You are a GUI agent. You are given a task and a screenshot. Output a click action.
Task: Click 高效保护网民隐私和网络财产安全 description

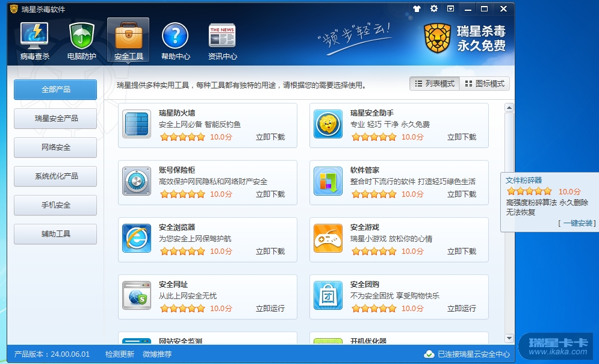[213, 182]
